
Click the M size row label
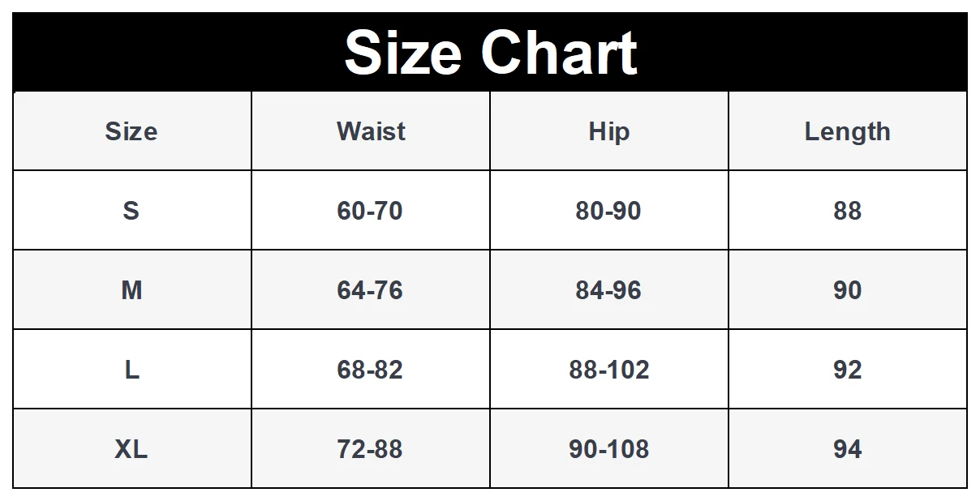coord(131,290)
